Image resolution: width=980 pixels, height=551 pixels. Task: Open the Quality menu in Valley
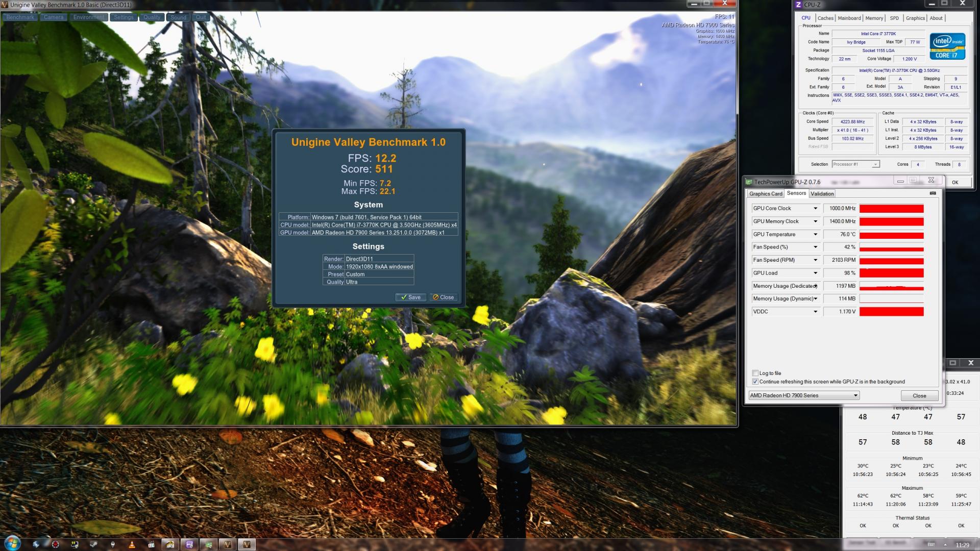152,17
